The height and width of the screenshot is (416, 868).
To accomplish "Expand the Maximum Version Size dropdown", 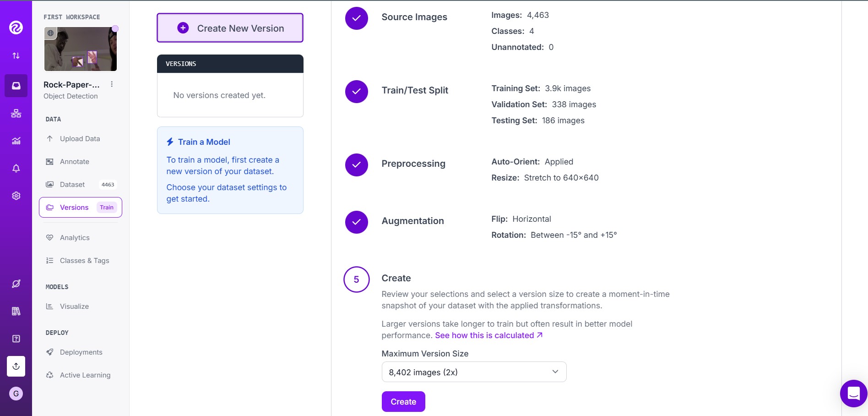I will click(x=474, y=372).
